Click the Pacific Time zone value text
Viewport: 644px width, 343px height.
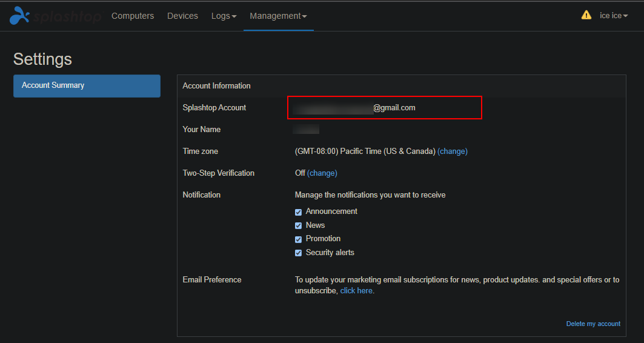click(x=365, y=151)
